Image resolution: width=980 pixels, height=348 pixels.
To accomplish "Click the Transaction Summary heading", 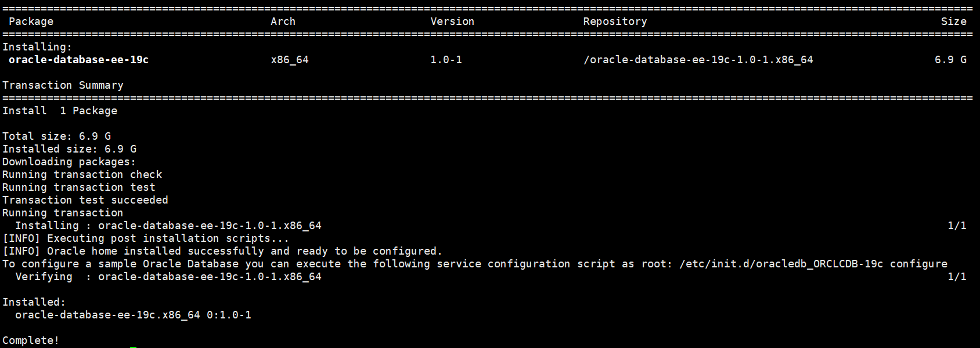I will [x=63, y=85].
